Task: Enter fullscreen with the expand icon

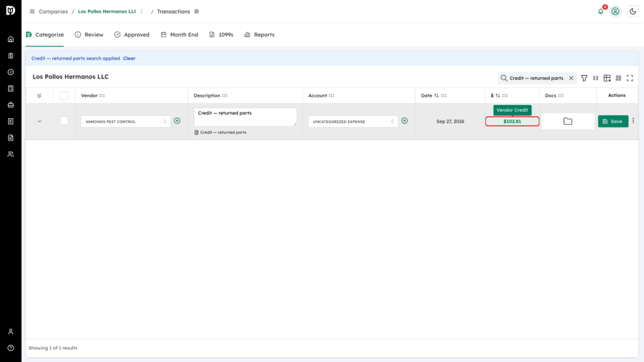Action: pos(630,78)
